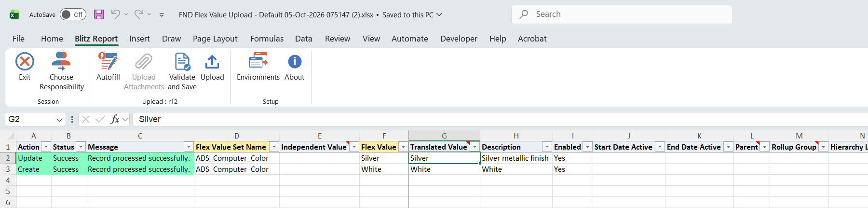
Task: Open Choose Responsibility
Action: coord(62,71)
